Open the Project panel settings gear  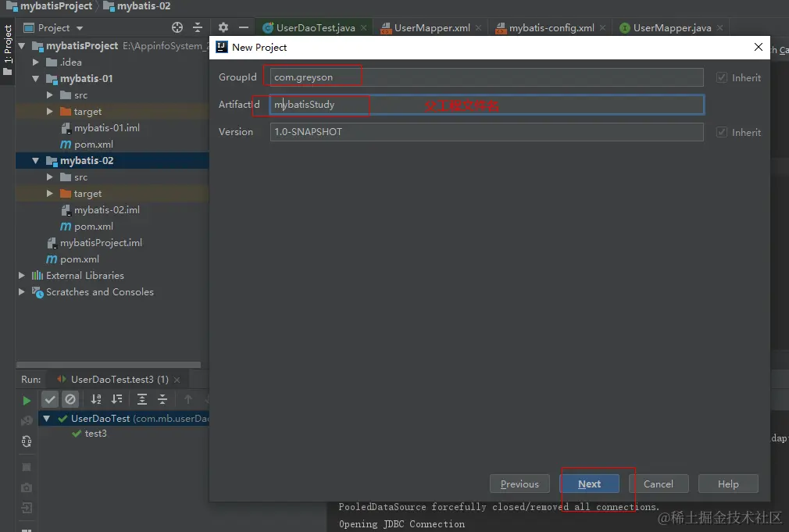click(x=223, y=27)
